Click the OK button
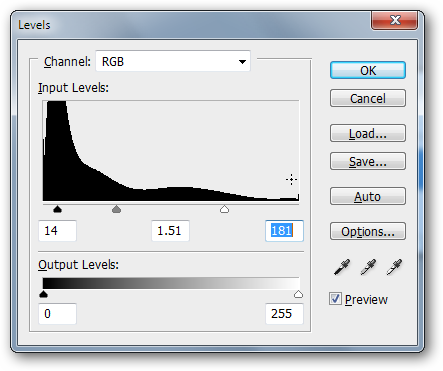The image size is (443, 371). 368,70
